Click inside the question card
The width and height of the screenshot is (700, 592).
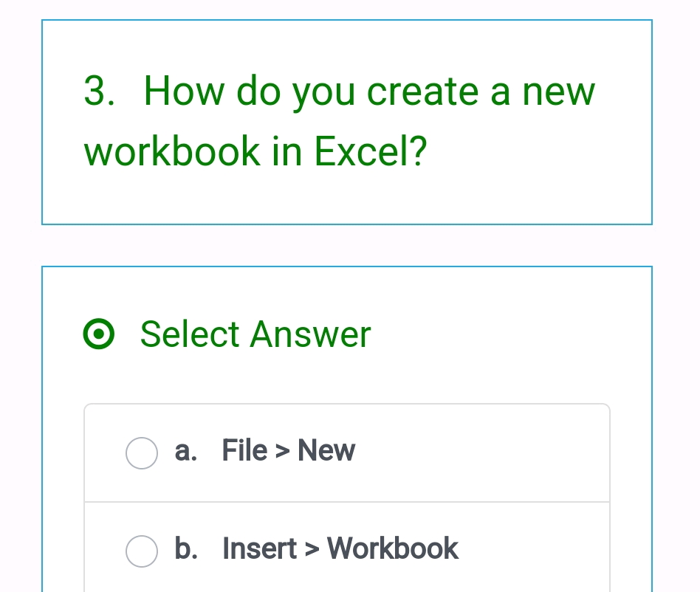click(347, 122)
